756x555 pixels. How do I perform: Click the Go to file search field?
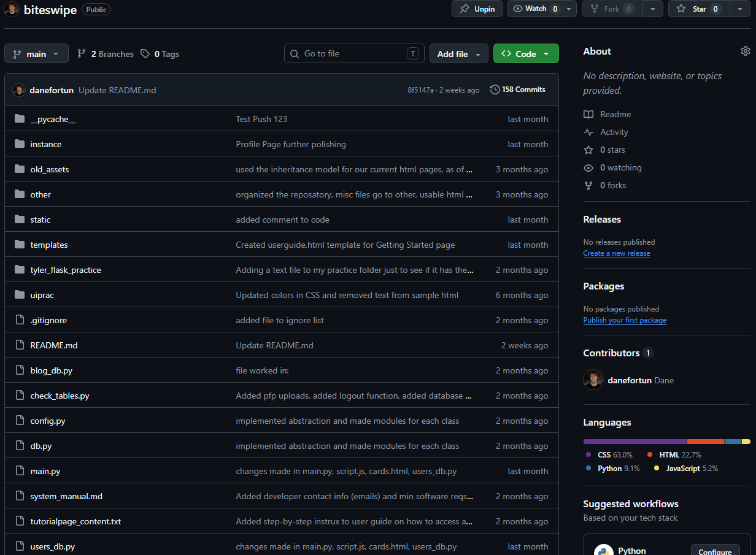point(355,54)
